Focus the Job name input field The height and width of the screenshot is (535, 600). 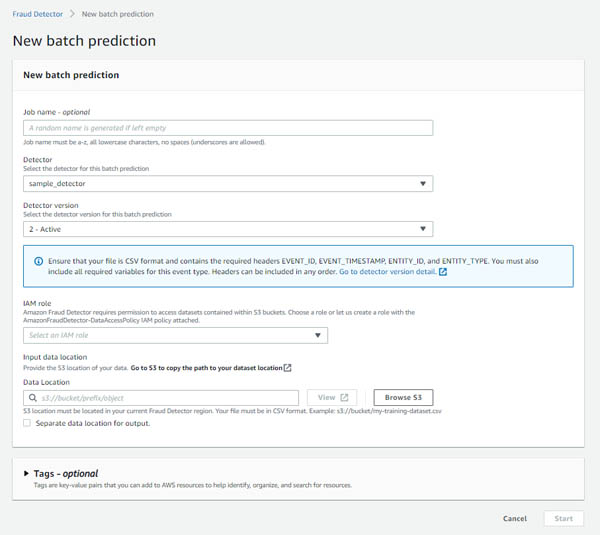[x=228, y=128]
